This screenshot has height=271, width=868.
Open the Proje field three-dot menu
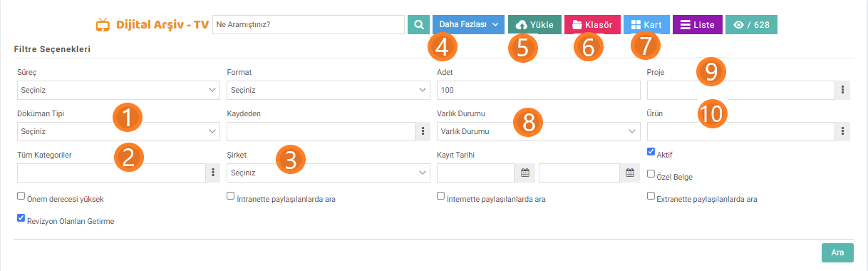tap(844, 90)
